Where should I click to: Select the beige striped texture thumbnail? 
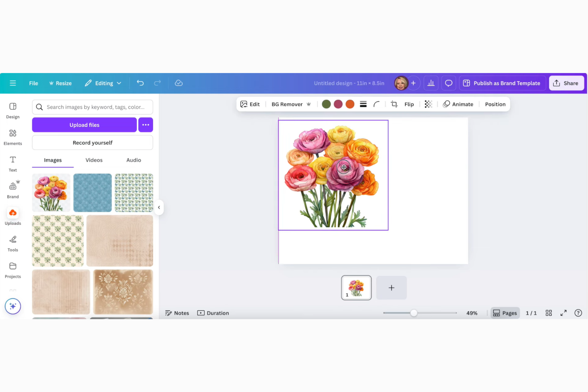pyautogui.click(x=61, y=292)
